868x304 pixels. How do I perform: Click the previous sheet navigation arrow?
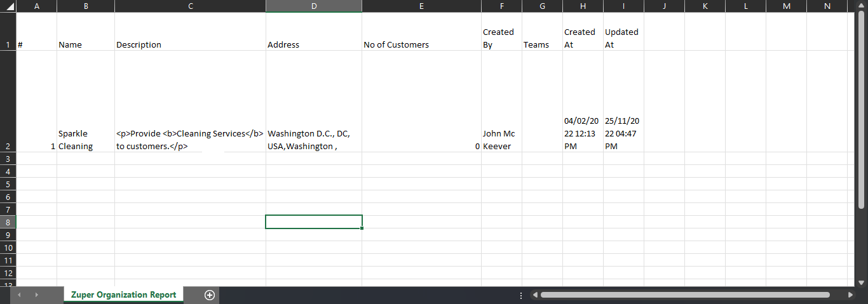tap(20, 295)
